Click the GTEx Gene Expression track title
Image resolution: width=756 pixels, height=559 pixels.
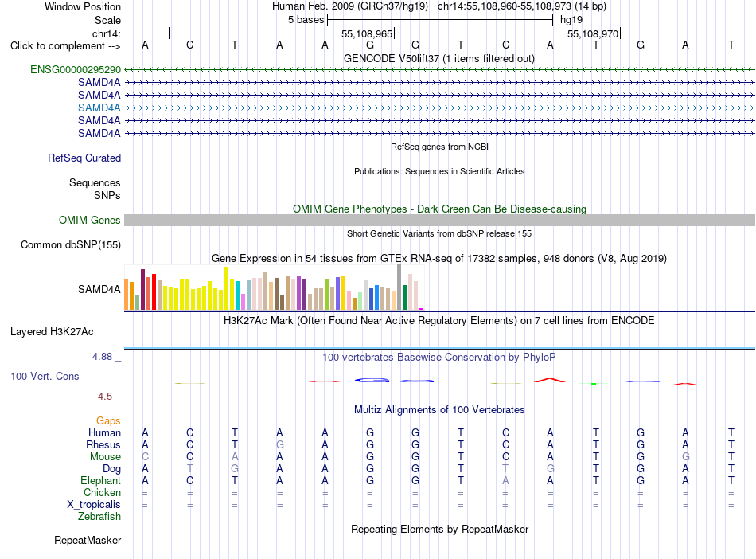[x=439, y=259]
